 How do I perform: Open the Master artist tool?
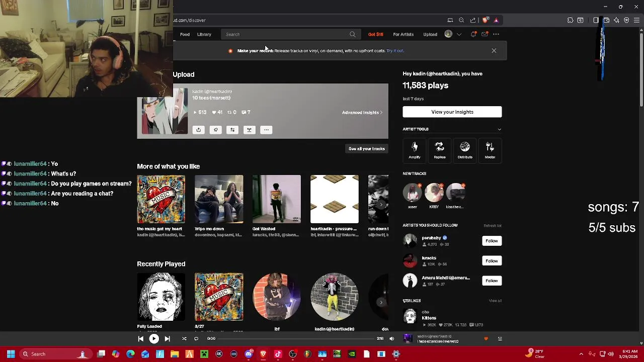pyautogui.click(x=490, y=150)
